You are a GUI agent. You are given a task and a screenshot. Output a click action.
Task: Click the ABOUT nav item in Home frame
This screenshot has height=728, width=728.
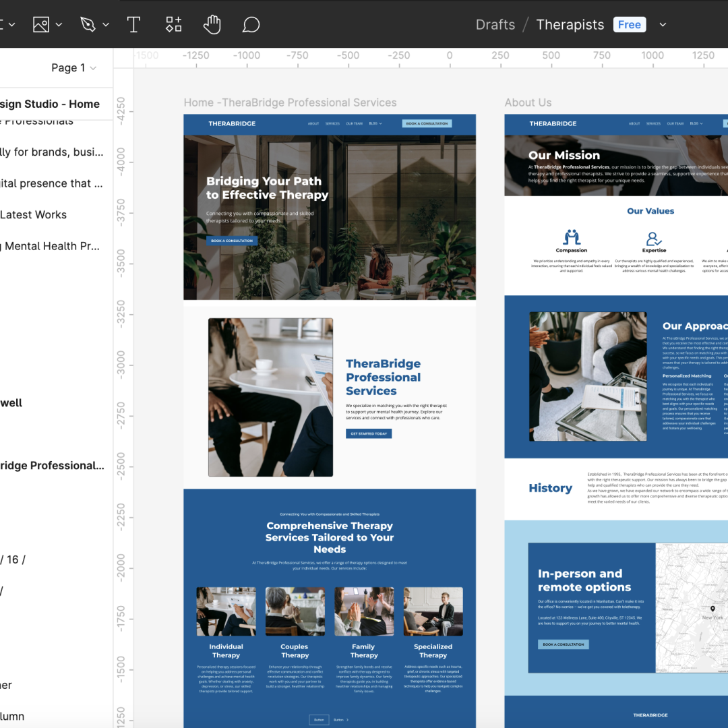(x=313, y=123)
